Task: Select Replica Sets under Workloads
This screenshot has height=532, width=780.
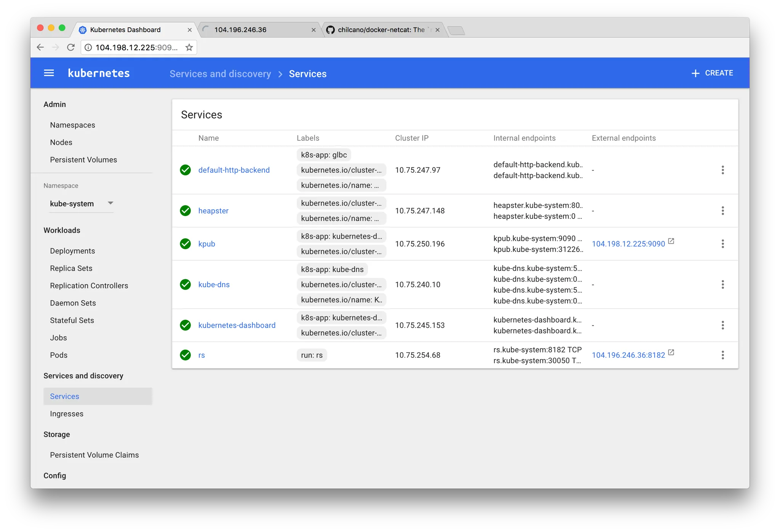Action: click(x=71, y=268)
